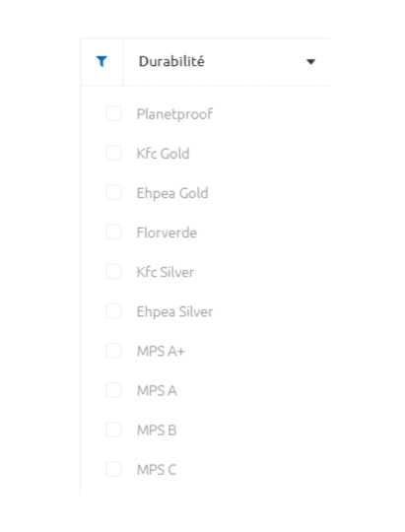Check the Ehpea Silver checkbox
This screenshot has width=405, height=532.
(x=113, y=311)
